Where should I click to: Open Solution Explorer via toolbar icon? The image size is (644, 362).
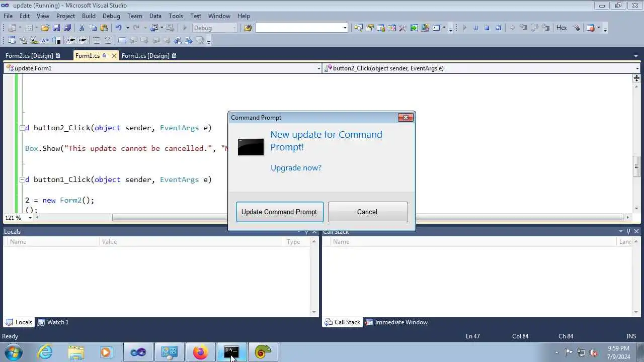(x=358, y=28)
